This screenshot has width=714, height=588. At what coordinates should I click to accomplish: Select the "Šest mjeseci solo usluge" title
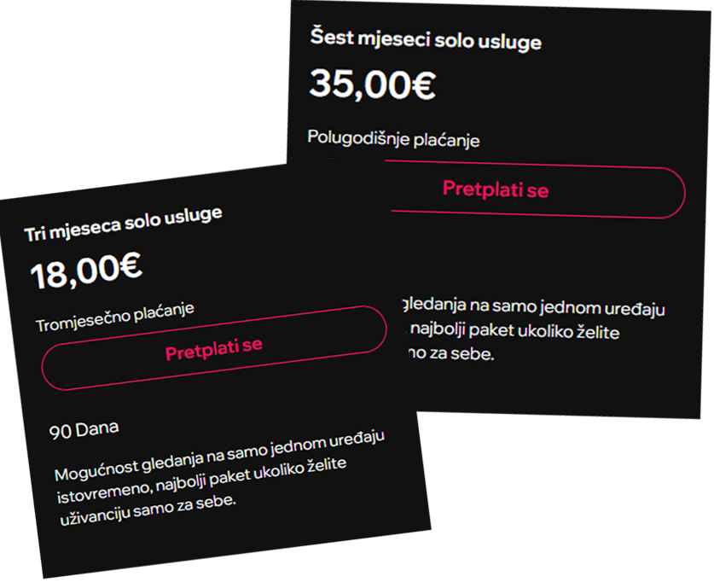click(424, 39)
